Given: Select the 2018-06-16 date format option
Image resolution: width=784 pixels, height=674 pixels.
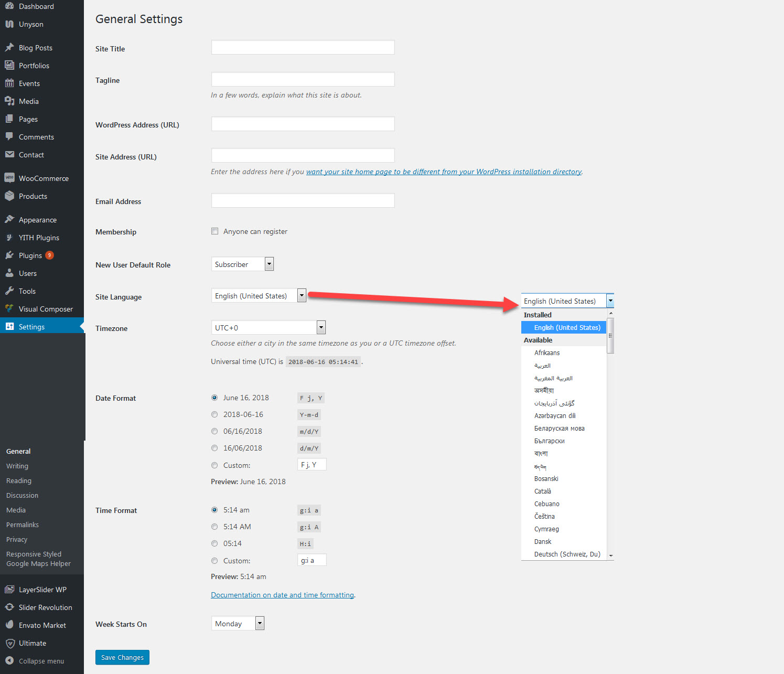Looking at the screenshot, I should click(x=214, y=414).
